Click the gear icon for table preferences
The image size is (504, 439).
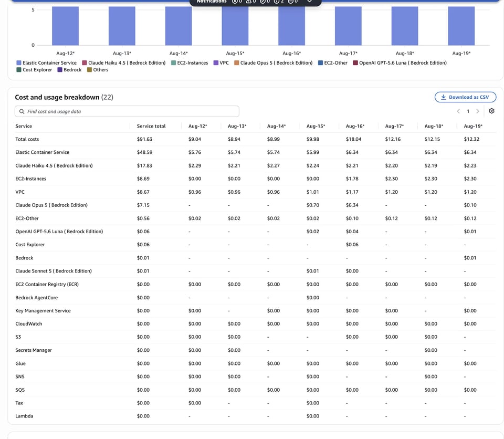point(491,111)
